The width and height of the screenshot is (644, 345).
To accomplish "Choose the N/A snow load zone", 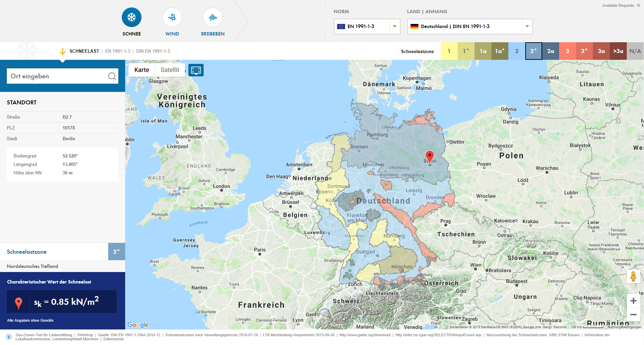I will [635, 51].
